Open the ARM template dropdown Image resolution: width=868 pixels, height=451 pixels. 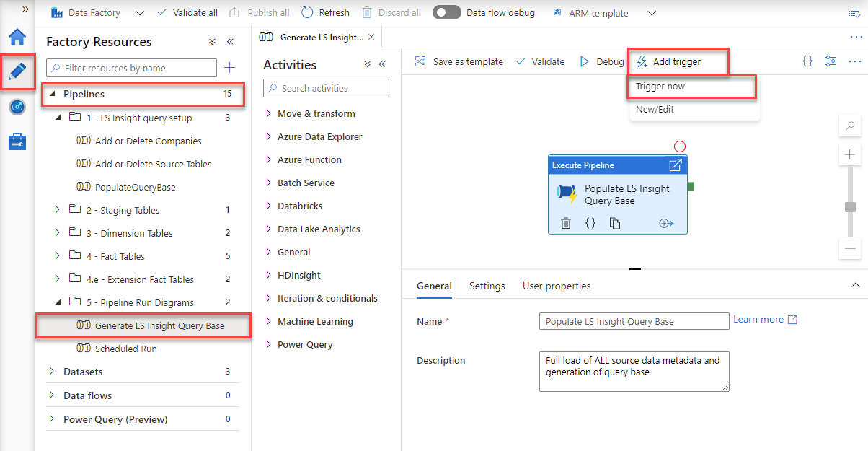click(652, 13)
